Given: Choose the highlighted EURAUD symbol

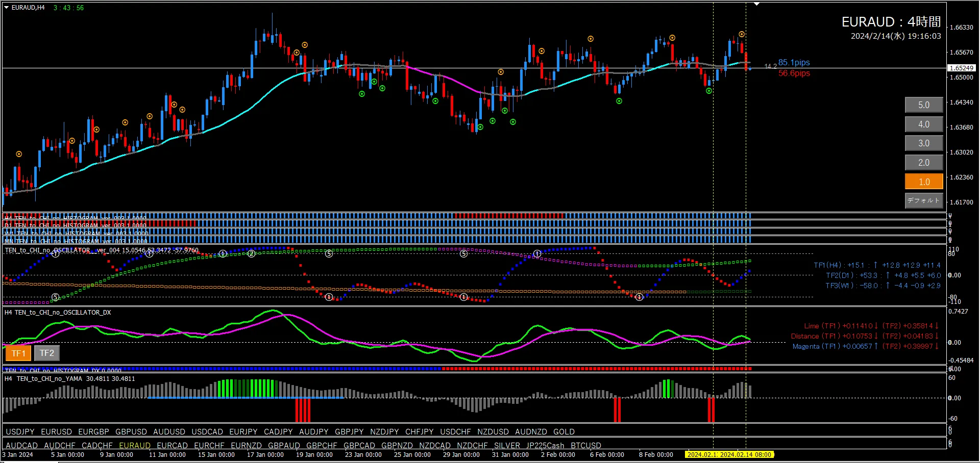Looking at the screenshot, I should point(135,446).
